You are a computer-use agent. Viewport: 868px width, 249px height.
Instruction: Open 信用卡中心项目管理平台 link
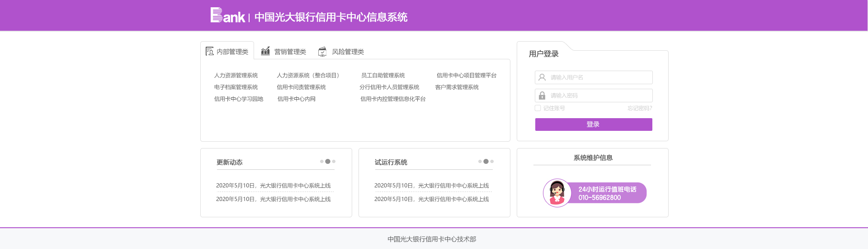467,76
